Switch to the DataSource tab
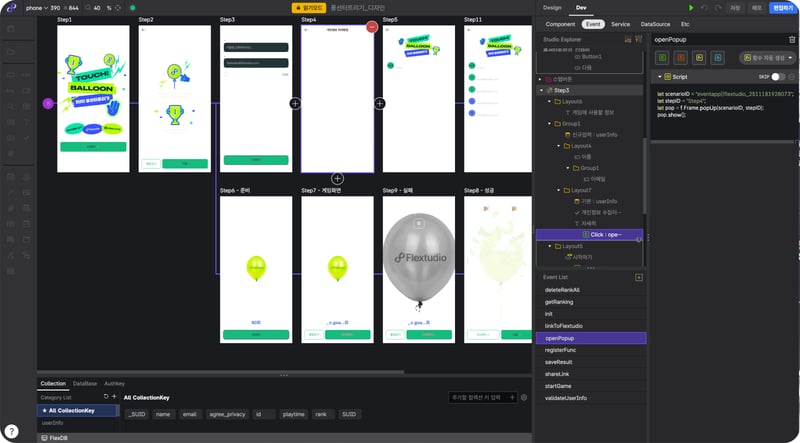 [655, 23]
